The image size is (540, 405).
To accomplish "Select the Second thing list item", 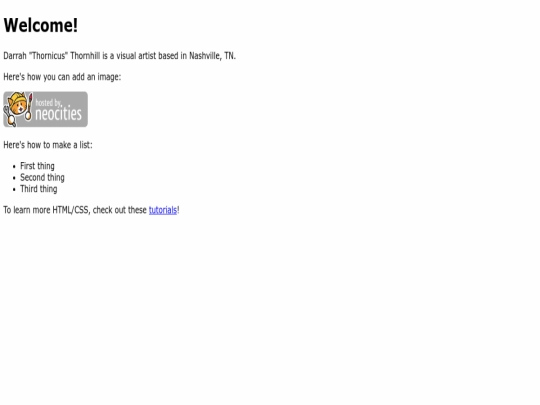I will coord(42,177).
